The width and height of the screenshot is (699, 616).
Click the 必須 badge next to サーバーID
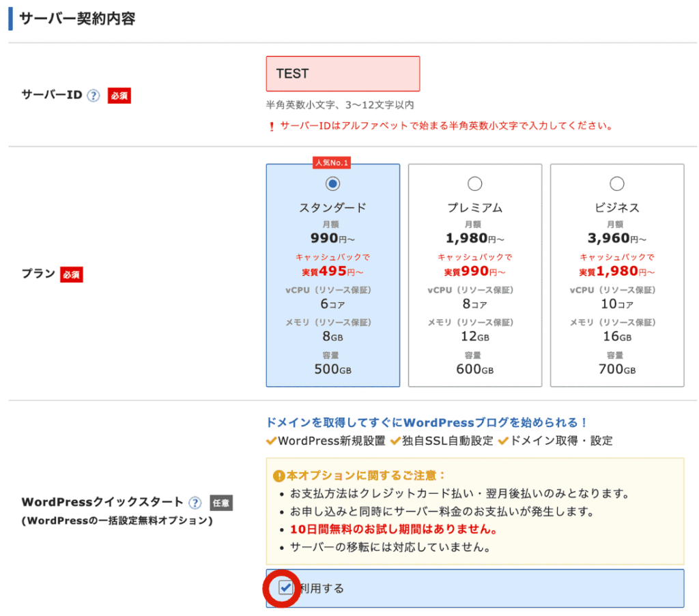click(119, 96)
